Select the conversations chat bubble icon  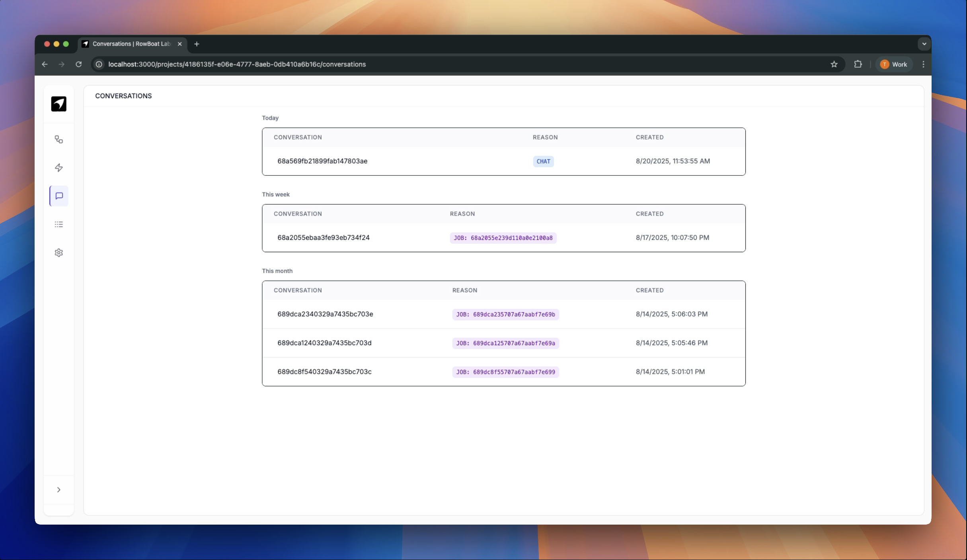tap(59, 196)
